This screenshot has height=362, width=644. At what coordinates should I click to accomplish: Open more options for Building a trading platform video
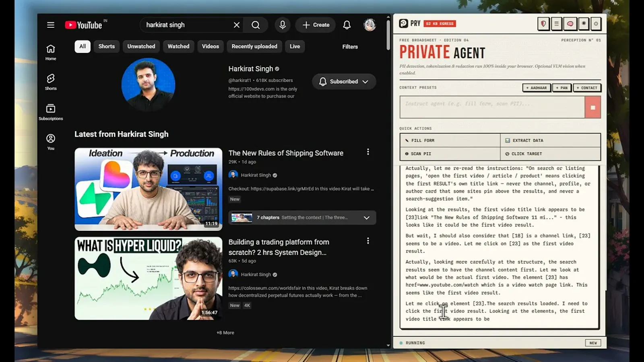[x=368, y=241]
